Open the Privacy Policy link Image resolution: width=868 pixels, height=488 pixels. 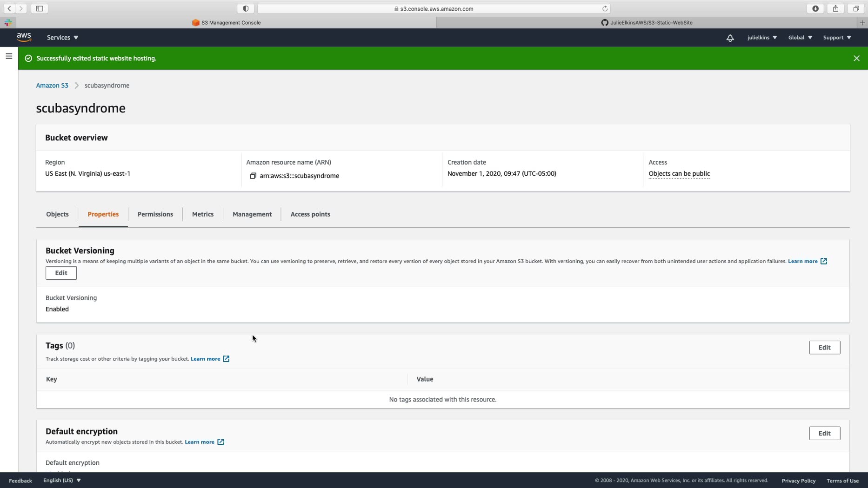[x=798, y=481]
